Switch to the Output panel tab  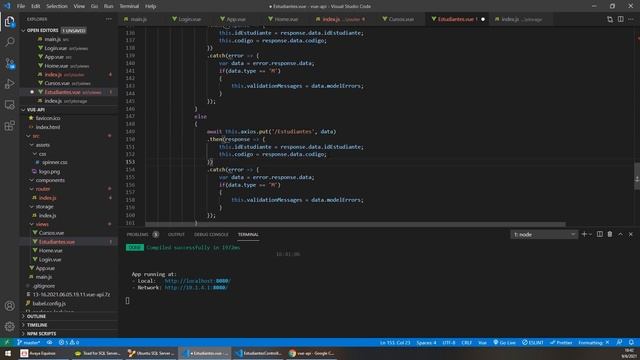click(176, 234)
